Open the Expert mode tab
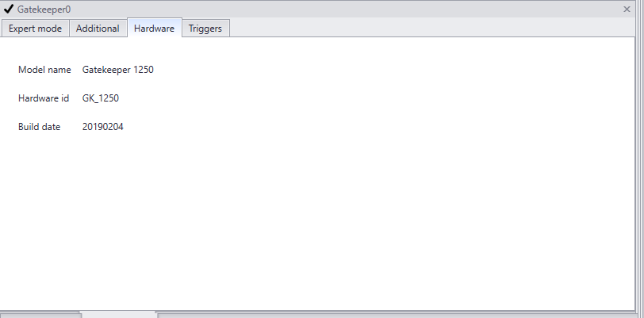The image size is (644, 318). coord(35,29)
